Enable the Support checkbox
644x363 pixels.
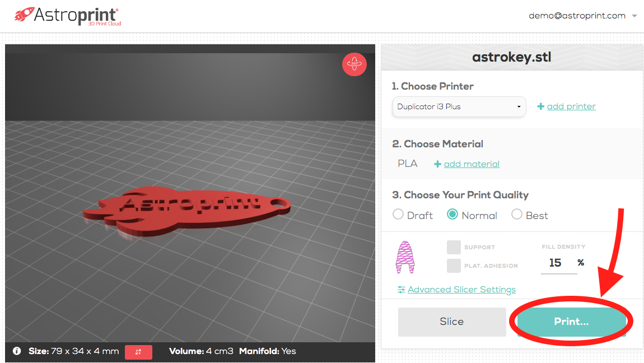click(454, 247)
